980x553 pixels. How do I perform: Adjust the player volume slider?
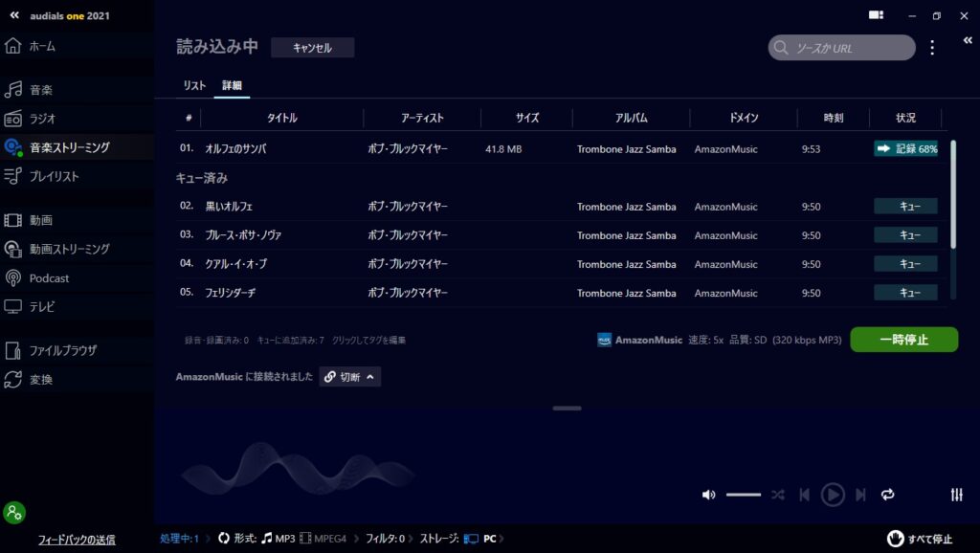coord(743,495)
